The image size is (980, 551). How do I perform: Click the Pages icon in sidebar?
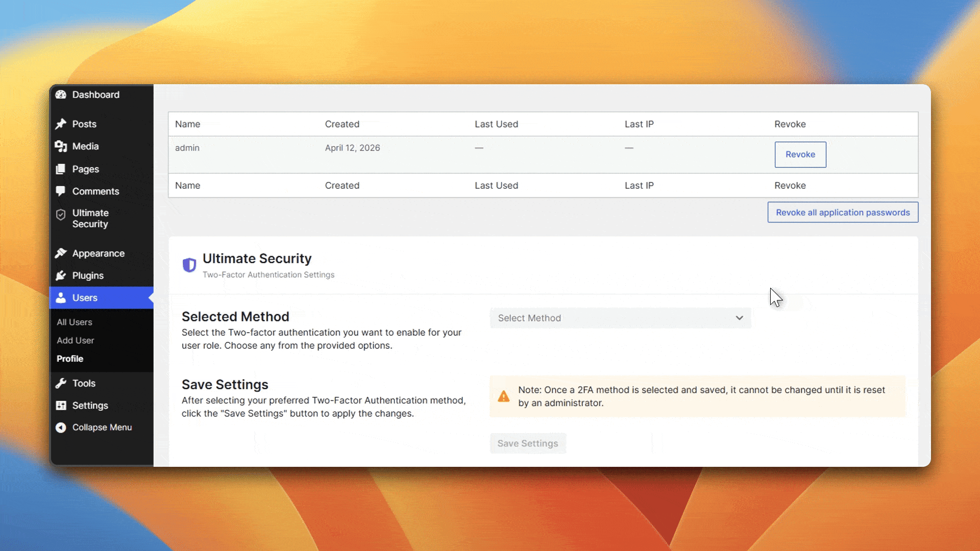[61, 169]
